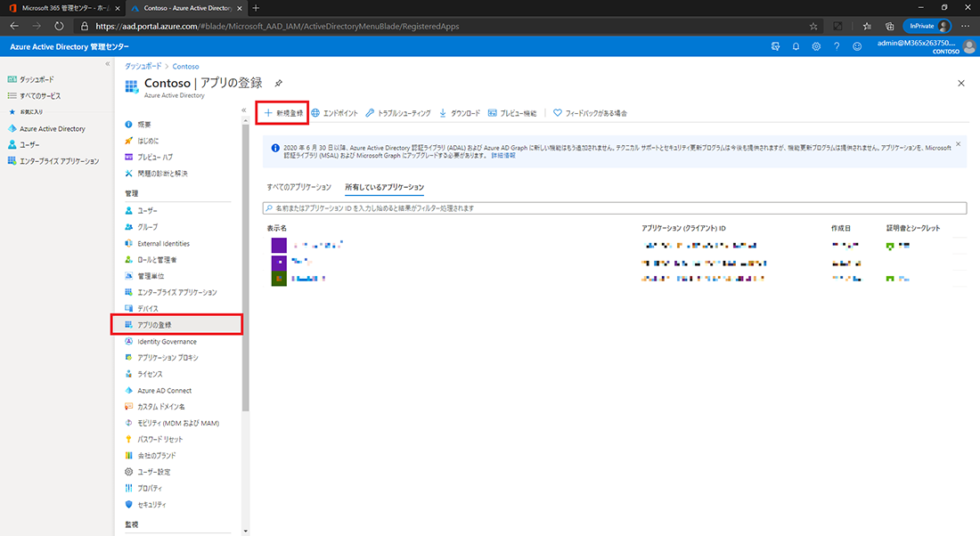Click フィードバックがある場合 heart button
This screenshot has width=980, height=536.
(590, 113)
